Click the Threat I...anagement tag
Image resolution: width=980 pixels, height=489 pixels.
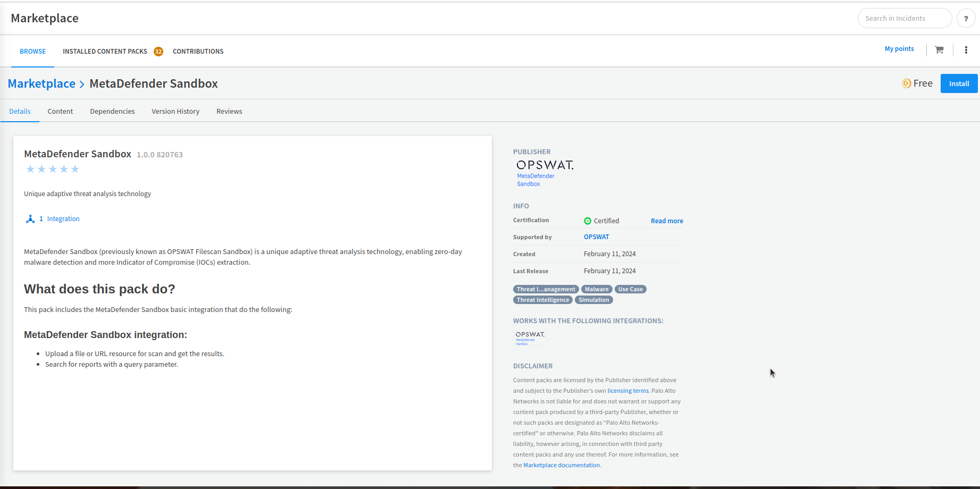click(x=546, y=289)
